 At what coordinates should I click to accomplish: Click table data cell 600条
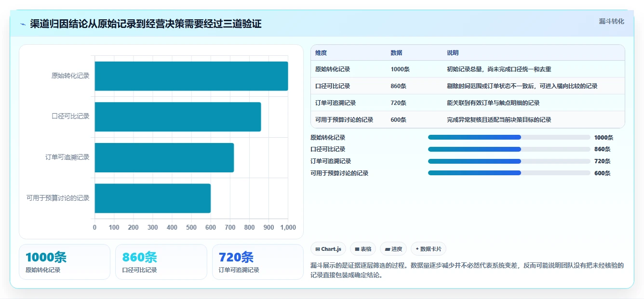point(398,120)
